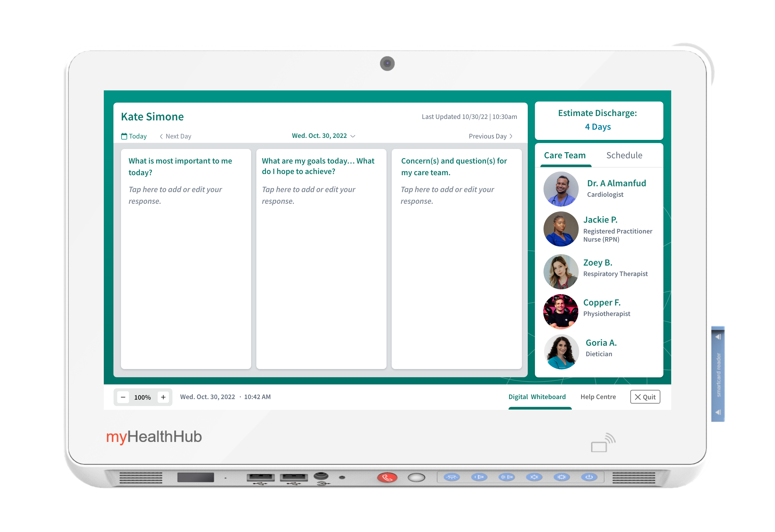Click the Today calendar icon

tap(124, 136)
